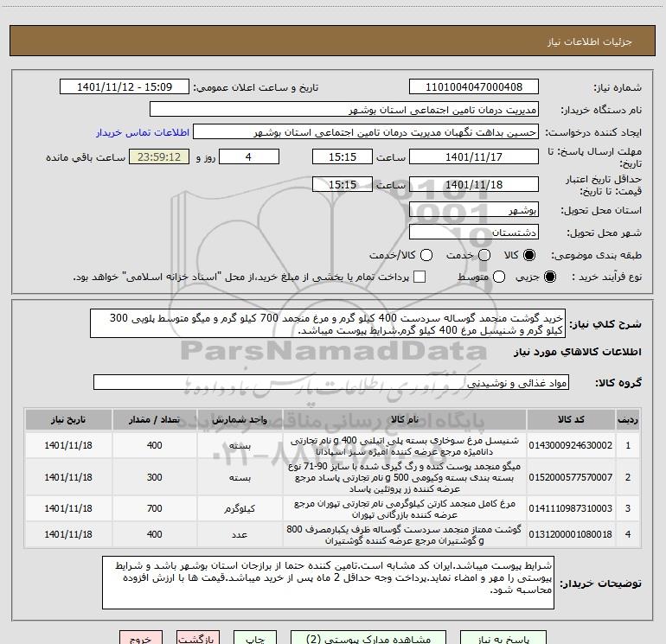Click the request creator name field
The width and height of the screenshot is (666, 644).
366,132
